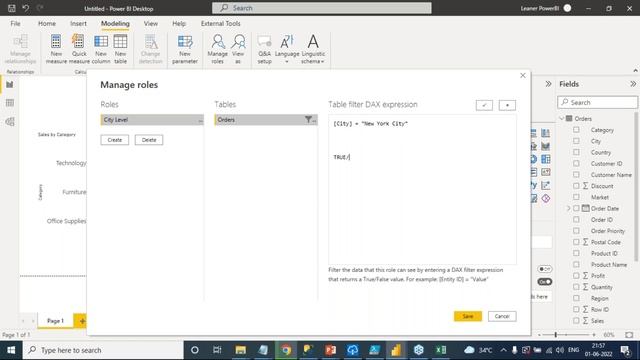Check the Customer ID field
Image resolution: width=640 pixels, height=360 pixels.
point(576,163)
